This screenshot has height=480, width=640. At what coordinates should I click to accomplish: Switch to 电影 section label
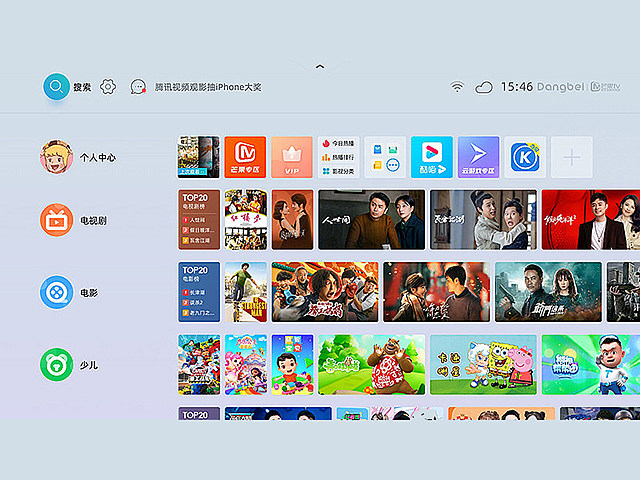89,293
